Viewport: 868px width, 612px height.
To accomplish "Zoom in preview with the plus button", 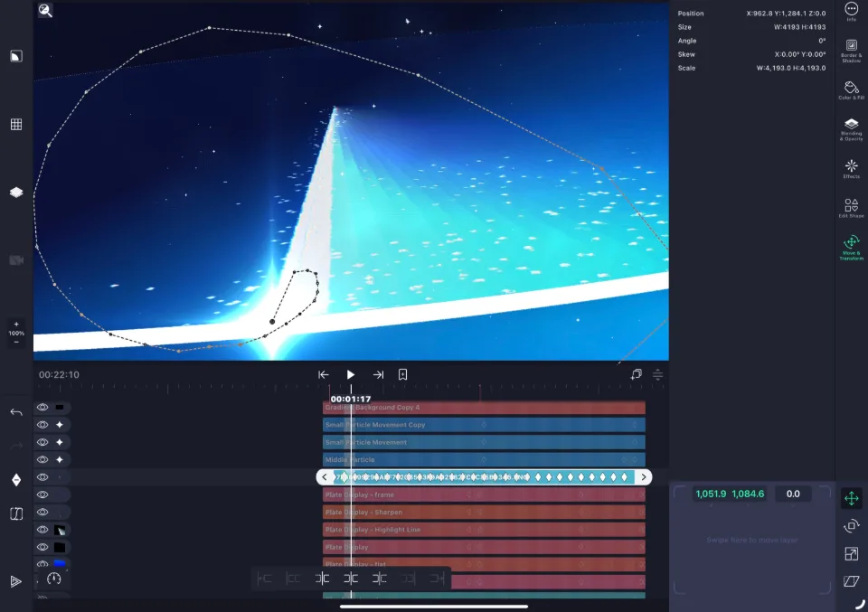I will tap(16, 324).
